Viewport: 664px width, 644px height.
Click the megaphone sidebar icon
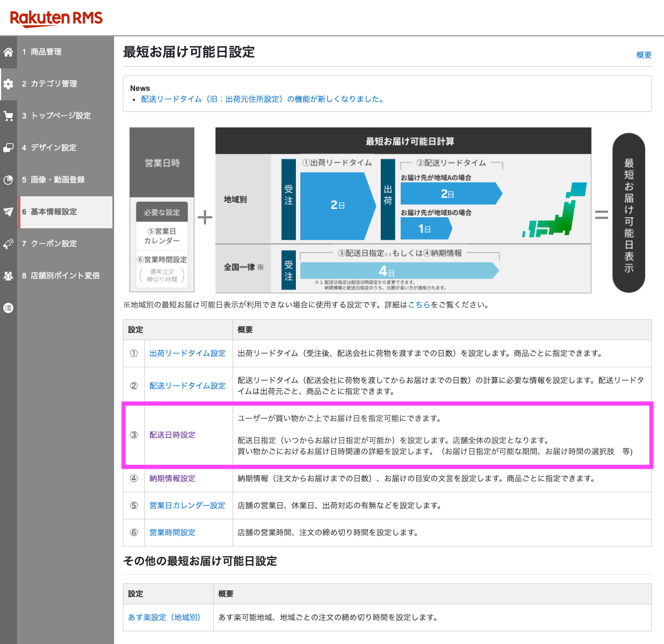[8, 244]
